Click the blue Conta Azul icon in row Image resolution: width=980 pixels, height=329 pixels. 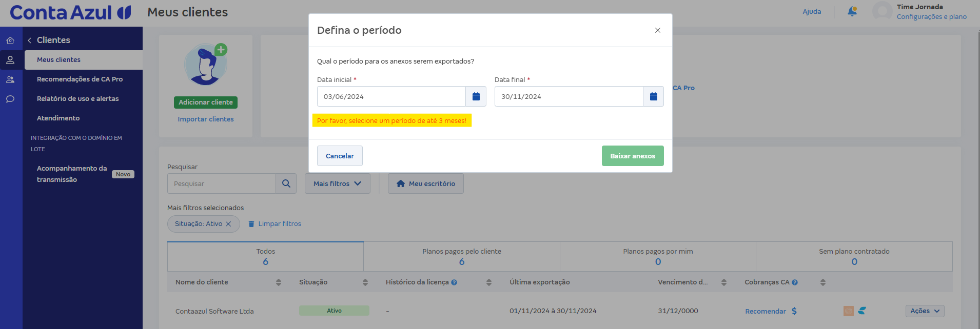click(862, 311)
